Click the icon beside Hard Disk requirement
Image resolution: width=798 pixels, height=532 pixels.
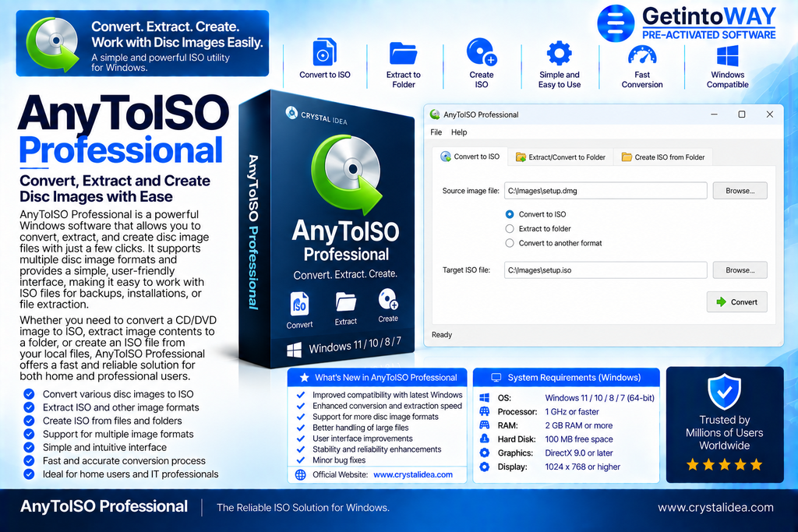(484, 439)
